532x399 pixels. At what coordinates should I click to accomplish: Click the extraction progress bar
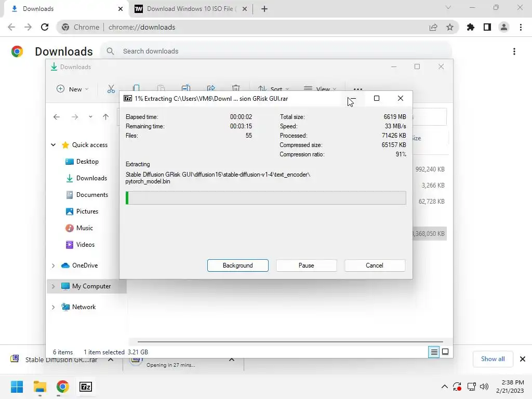point(265,198)
